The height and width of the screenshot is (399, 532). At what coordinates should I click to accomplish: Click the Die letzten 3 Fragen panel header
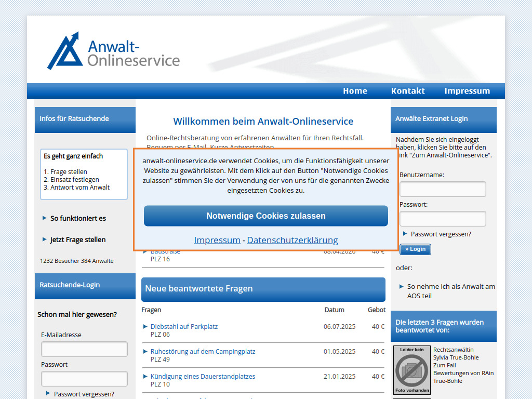(x=444, y=326)
